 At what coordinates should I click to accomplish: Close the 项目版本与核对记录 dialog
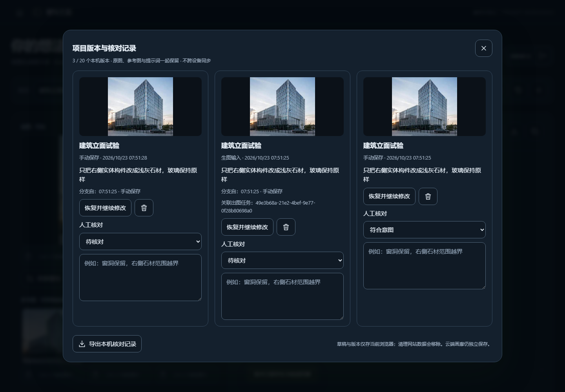[483, 48]
